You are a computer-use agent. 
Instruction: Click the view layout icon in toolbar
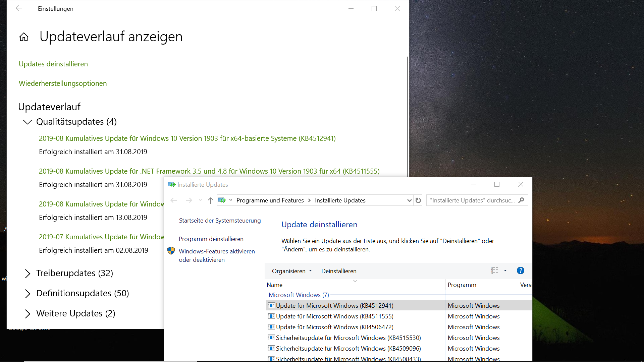click(494, 271)
